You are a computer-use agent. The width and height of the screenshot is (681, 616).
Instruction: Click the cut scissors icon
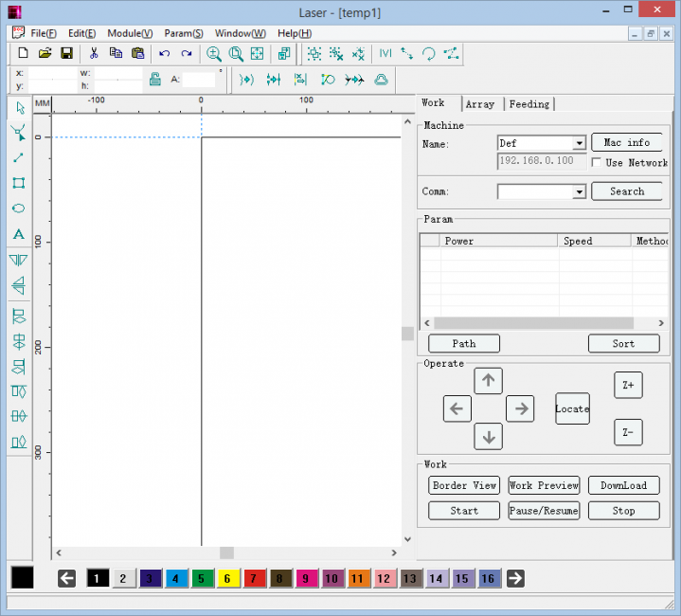click(x=94, y=54)
